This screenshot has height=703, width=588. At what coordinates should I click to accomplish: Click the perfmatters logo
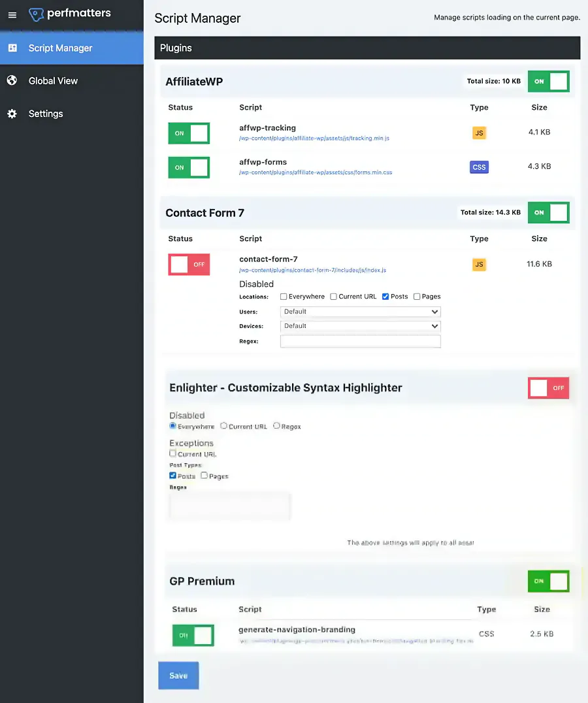coord(69,14)
